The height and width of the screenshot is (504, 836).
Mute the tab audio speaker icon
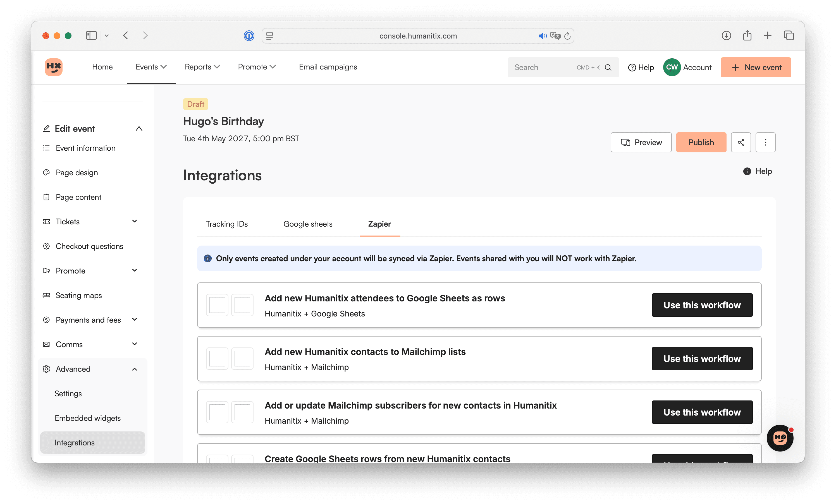point(542,36)
